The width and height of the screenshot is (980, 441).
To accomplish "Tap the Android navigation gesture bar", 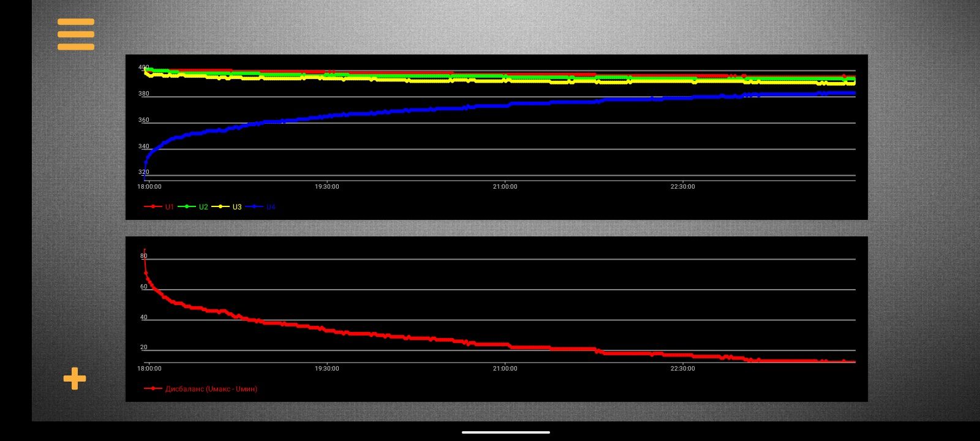I will coord(506,432).
